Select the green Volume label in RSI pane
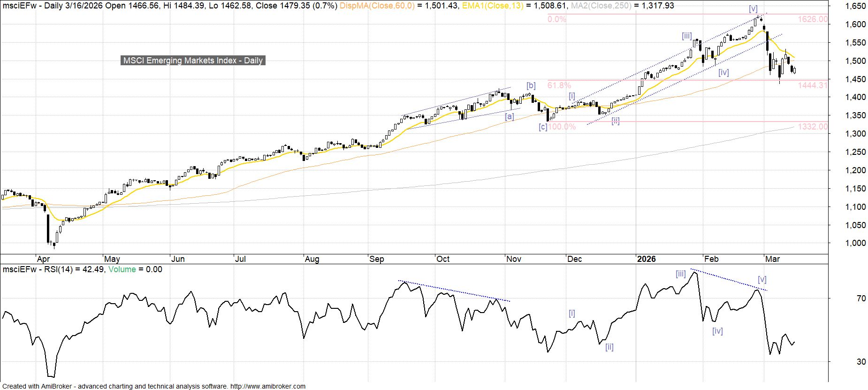The image size is (868, 390). click(x=122, y=269)
